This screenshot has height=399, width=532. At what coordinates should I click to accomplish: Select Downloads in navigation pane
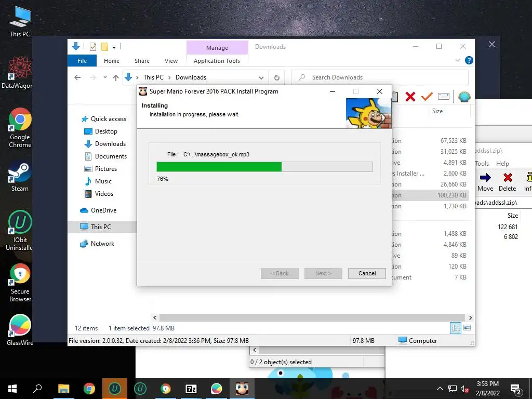[105, 144]
